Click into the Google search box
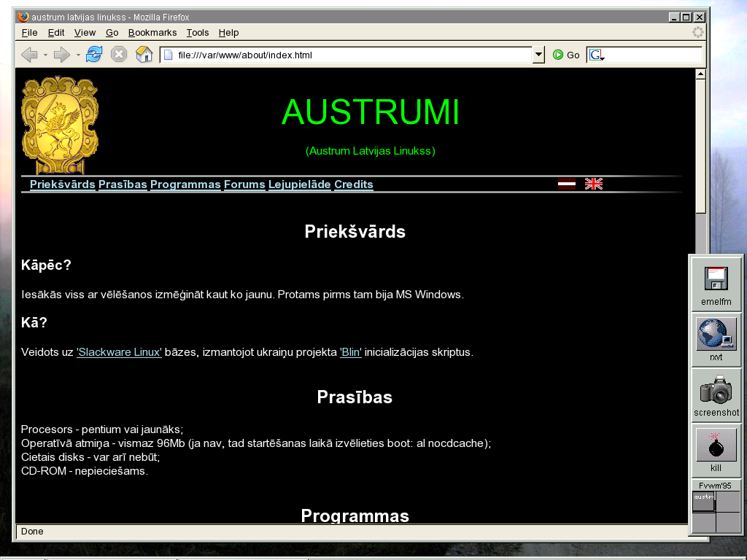The height and width of the screenshot is (560, 747). [x=653, y=55]
